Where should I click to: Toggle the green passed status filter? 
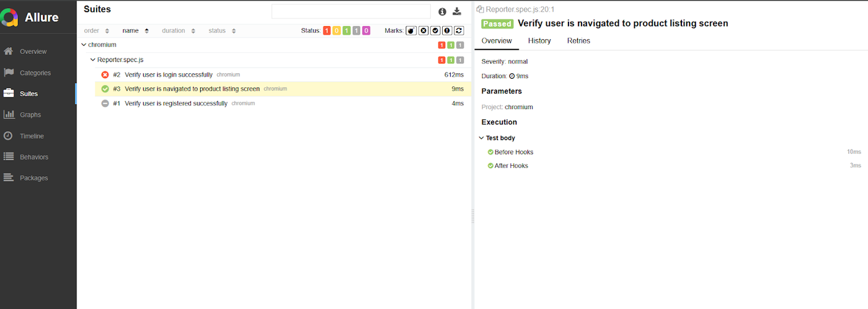tap(347, 30)
